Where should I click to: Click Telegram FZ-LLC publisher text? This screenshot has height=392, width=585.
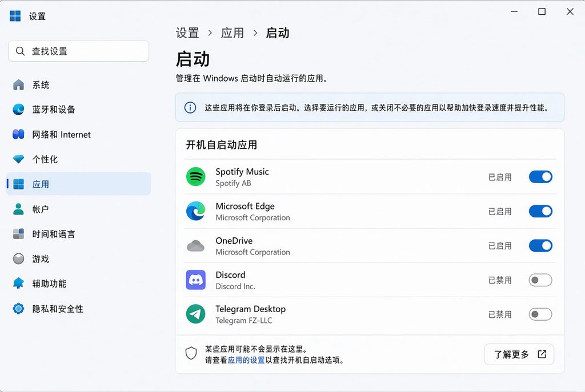tap(244, 321)
